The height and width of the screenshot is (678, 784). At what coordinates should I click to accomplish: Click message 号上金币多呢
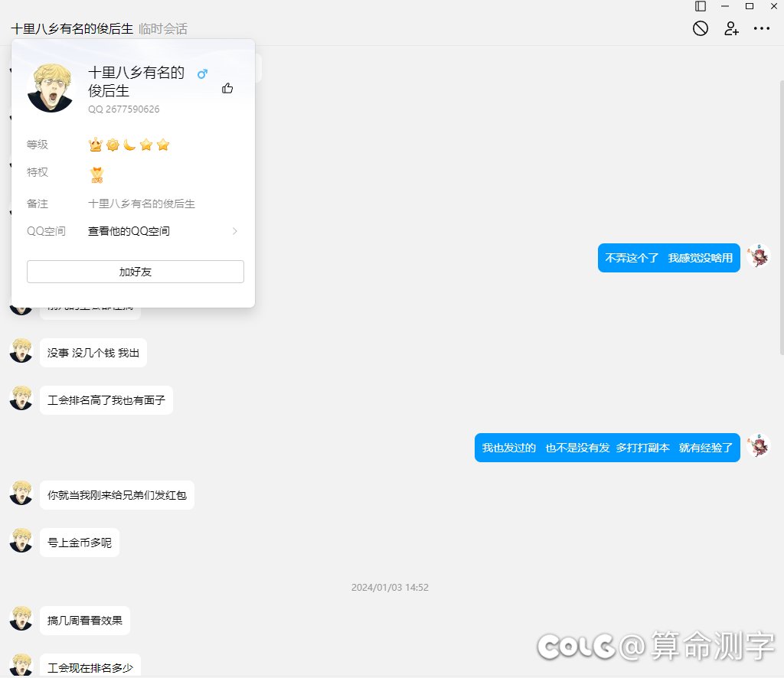[x=80, y=543]
